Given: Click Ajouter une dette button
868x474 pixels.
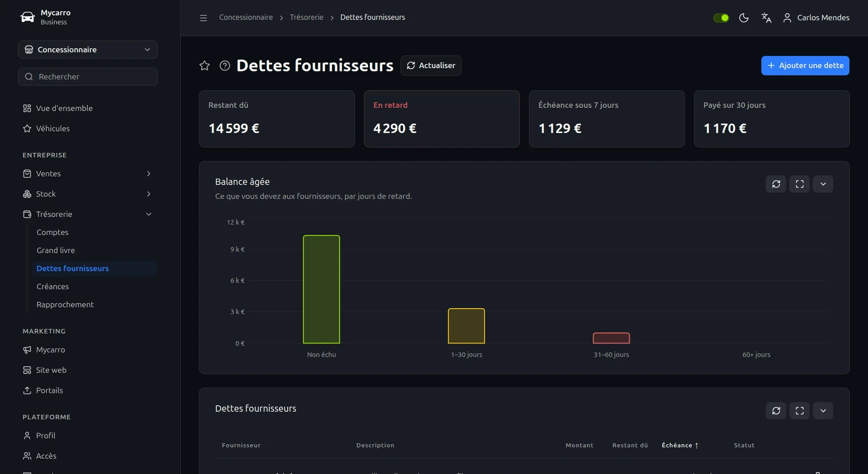Looking at the screenshot, I should coord(805,66).
